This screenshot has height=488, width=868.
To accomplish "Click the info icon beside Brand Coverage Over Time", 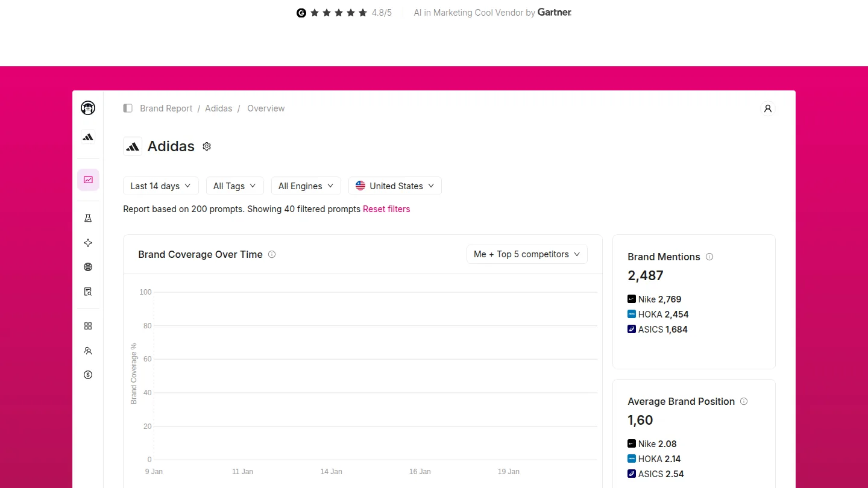I will pyautogui.click(x=272, y=254).
